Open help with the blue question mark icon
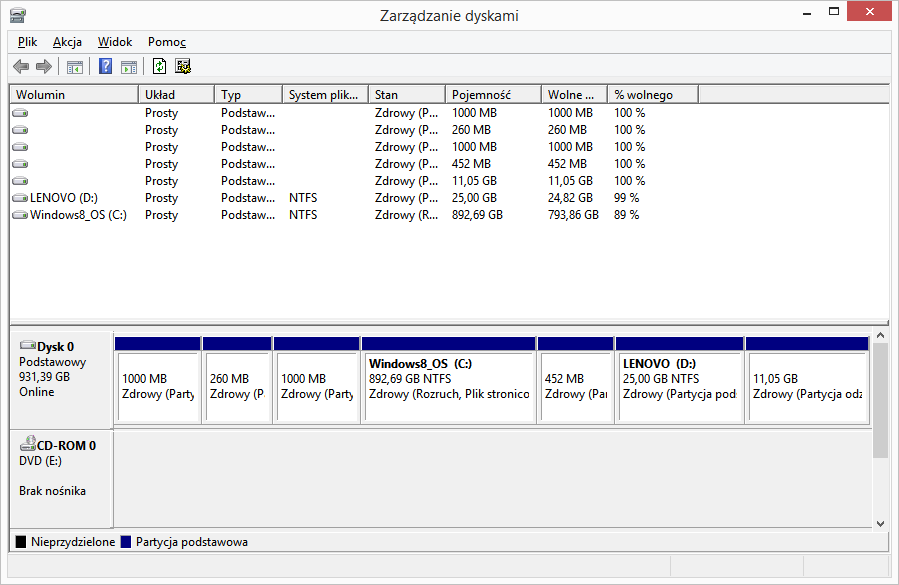The height and width of the screenshot is (585, 899). (105, 67)
